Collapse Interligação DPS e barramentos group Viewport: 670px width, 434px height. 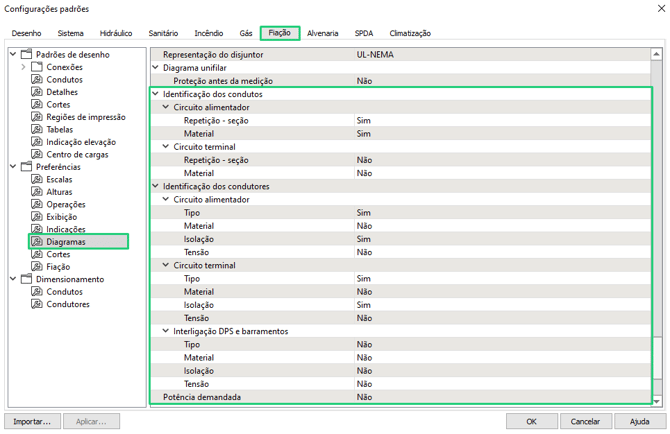click(x=165, y=331)
